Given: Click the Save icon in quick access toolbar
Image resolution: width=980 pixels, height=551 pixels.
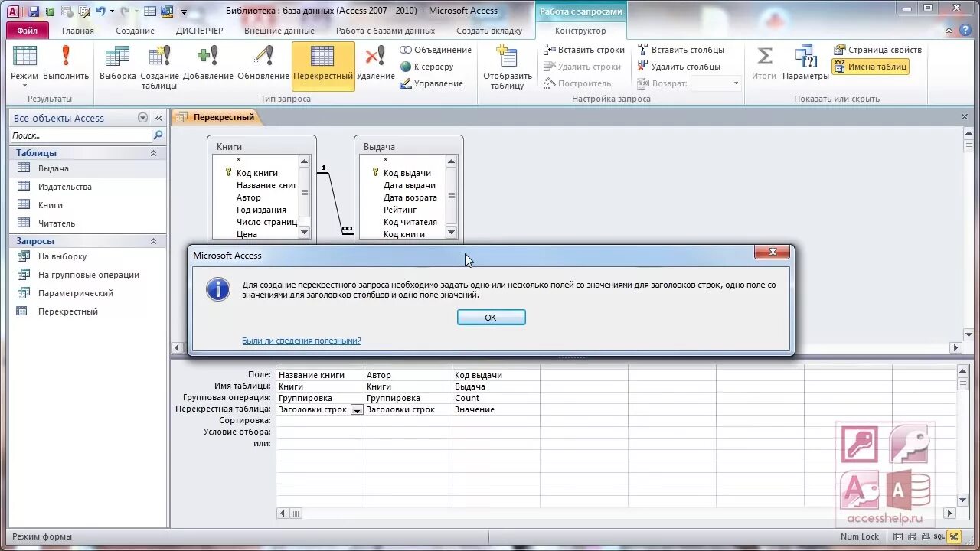Looking at the screenshot, I should coord(34,11).
